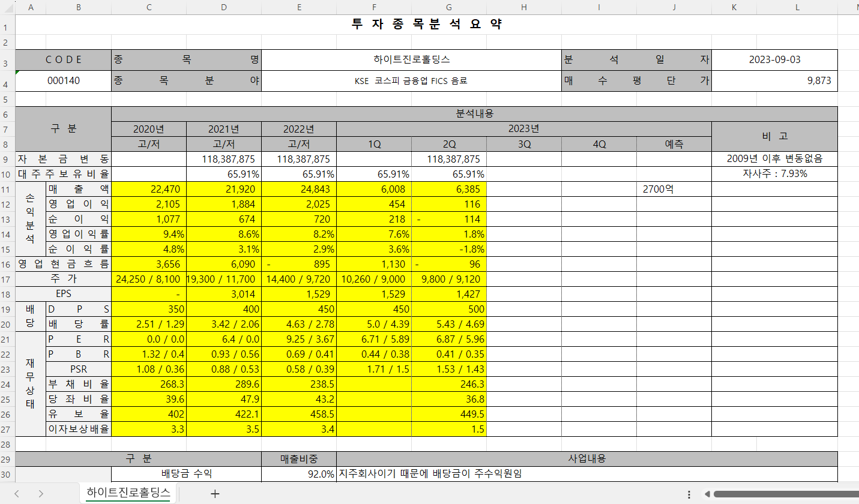Select the reserve ratio cell 449.5
Screen dimensions: 859x504
[x=449, y=414]
